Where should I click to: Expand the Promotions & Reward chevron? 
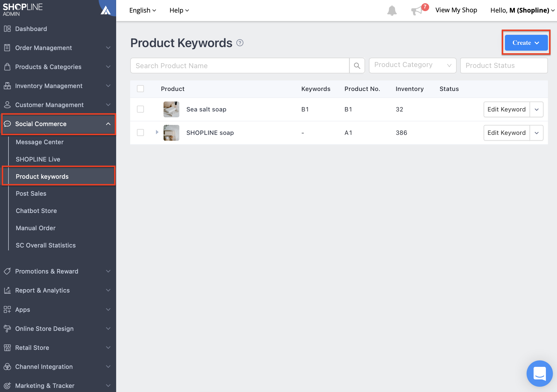[108, 271]
